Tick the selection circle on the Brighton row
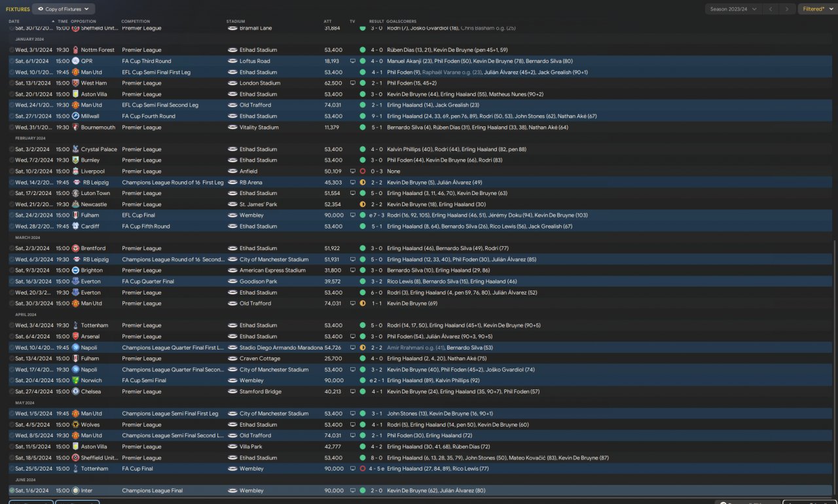Viewport: 838px width, 504px height. click(x=12, y=270)
